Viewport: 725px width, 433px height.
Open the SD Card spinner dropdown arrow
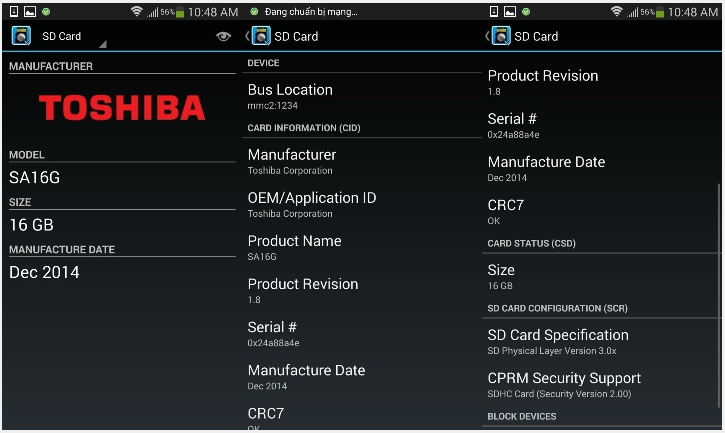[x=102, y=44]
